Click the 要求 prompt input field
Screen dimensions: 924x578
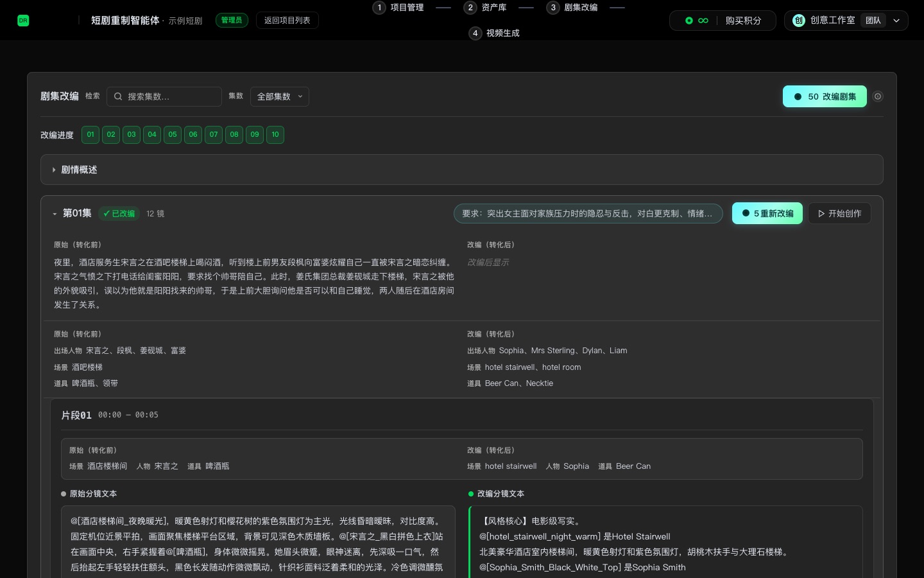(588, 214)
